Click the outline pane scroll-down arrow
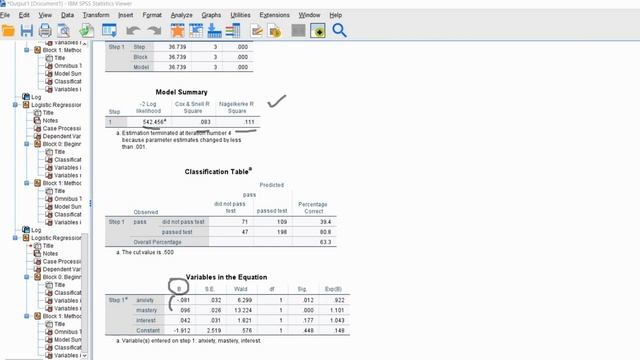Image resolution: width=640 pixels, height=360 pixels. click(x=84, y=356)
